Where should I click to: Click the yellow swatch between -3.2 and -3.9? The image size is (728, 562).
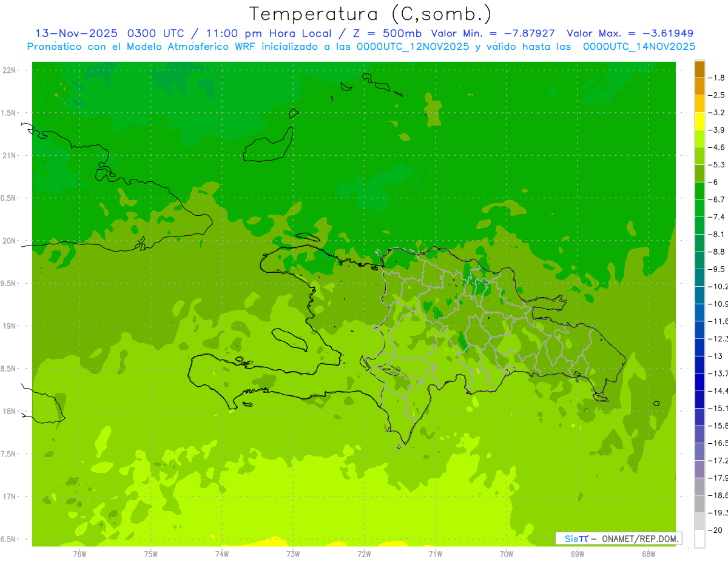[699, 121]
